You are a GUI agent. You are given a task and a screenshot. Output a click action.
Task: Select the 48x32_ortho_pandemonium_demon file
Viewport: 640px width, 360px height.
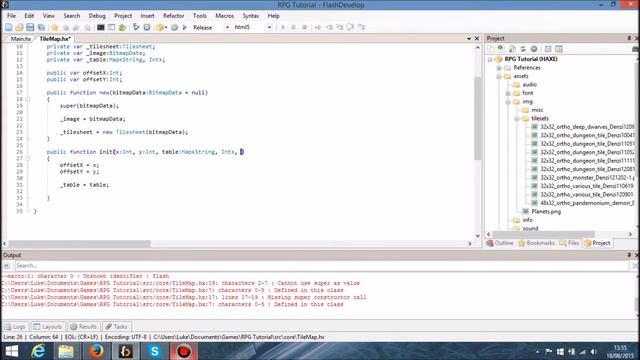587,203
